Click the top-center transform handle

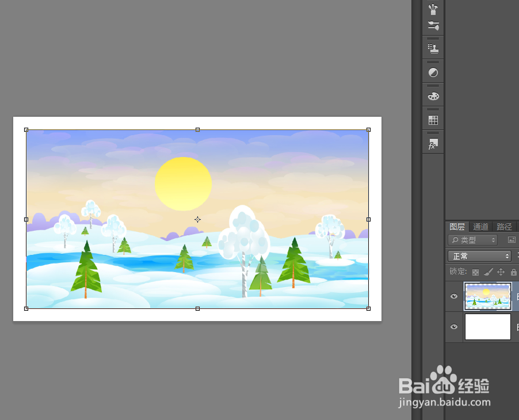pos(197,130)
